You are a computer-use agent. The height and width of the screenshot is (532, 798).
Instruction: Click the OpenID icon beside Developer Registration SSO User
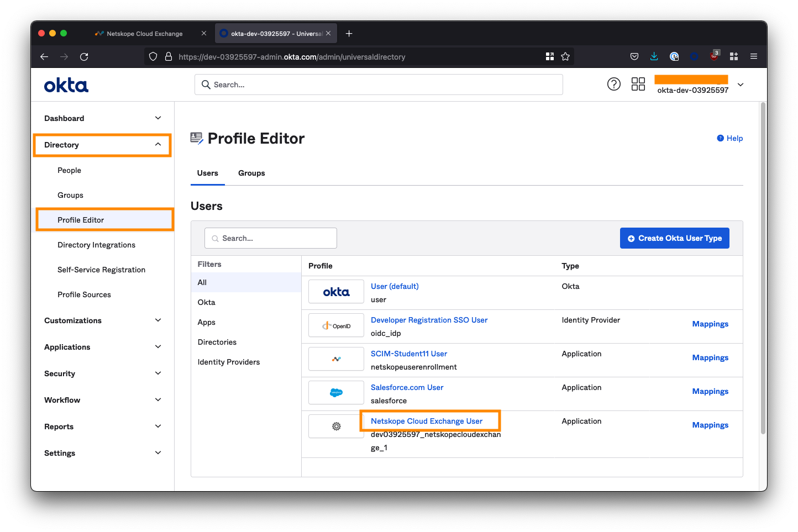point(336,325)
